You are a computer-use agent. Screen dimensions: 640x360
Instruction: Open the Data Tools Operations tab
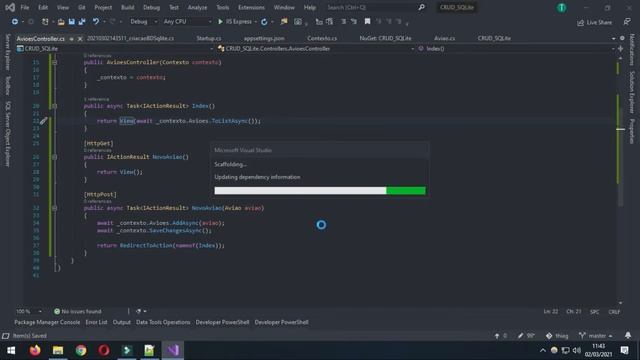click(x=163, y=322)
